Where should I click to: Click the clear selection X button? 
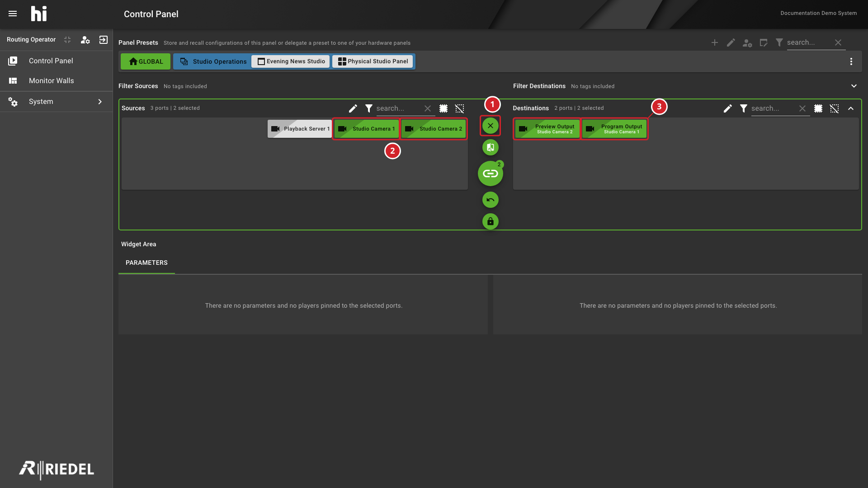(x=491, y=126)
